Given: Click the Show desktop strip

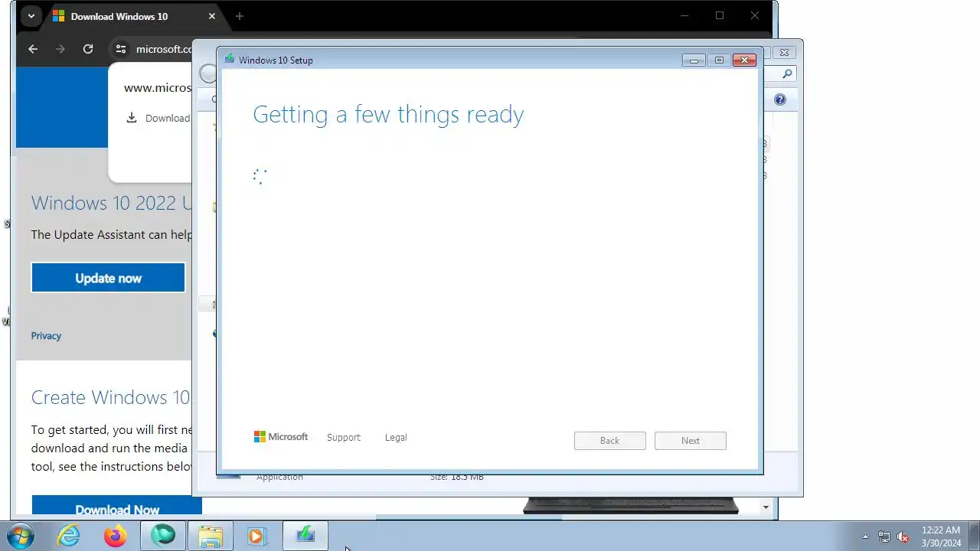Looking at the screenshot, I should [974, 536].
